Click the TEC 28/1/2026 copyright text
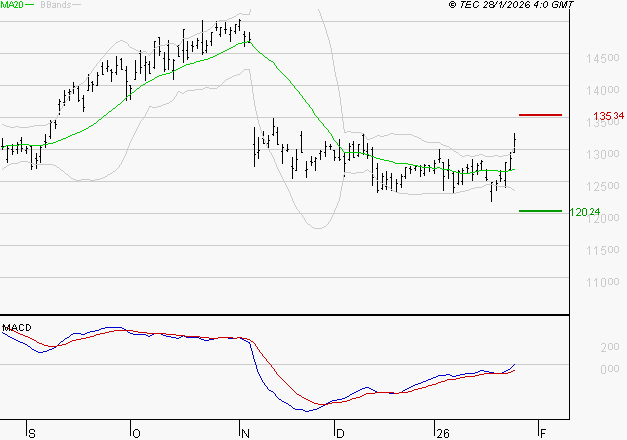627x440 pixels. 511,5
